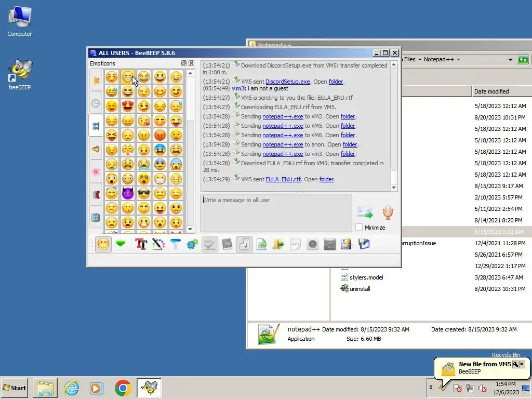Insert the blue cold-sweat face emoji

click(160, 150)
